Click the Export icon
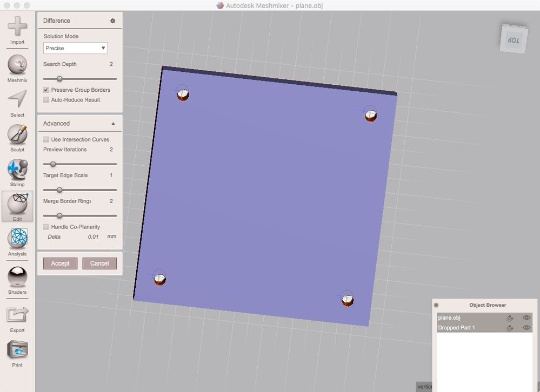This screenshot has height=392, width=540. [17, 319]
